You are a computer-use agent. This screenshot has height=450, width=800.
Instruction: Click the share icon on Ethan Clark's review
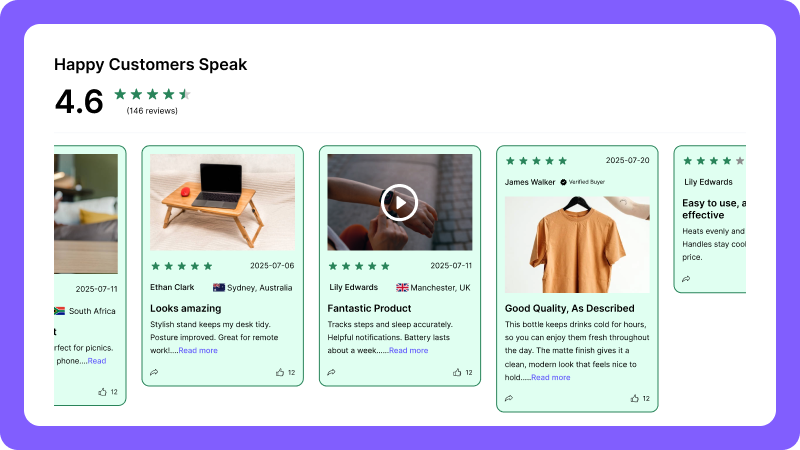[154, 372]
